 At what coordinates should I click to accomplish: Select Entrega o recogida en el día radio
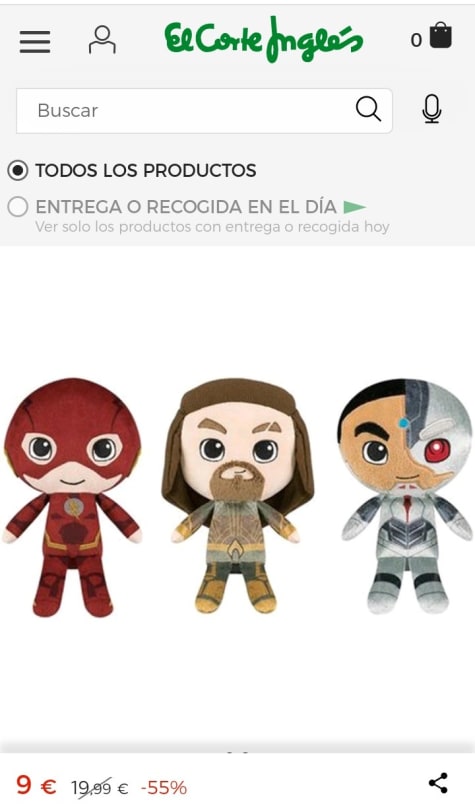point(17,207)
